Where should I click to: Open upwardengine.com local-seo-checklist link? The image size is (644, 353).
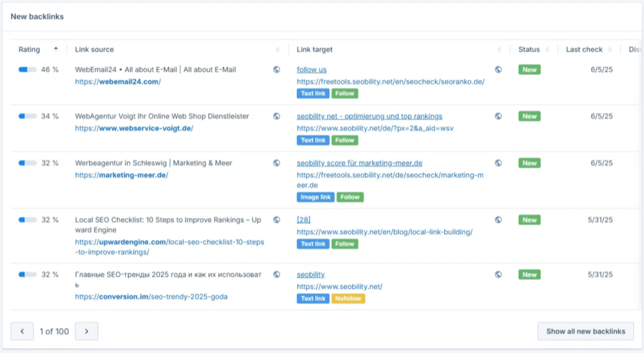coord(169,247)
